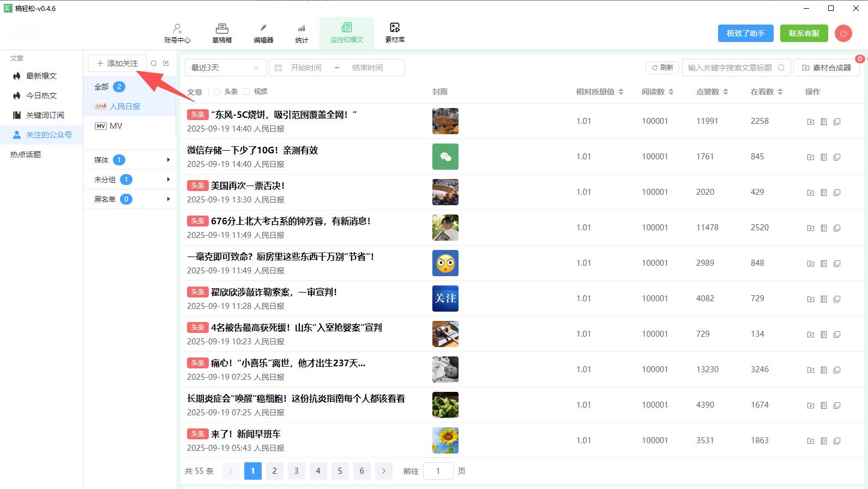Tick the 头条 filter checkbox
The height and width of the screenshot is (489, 868).
pos(217,92)
